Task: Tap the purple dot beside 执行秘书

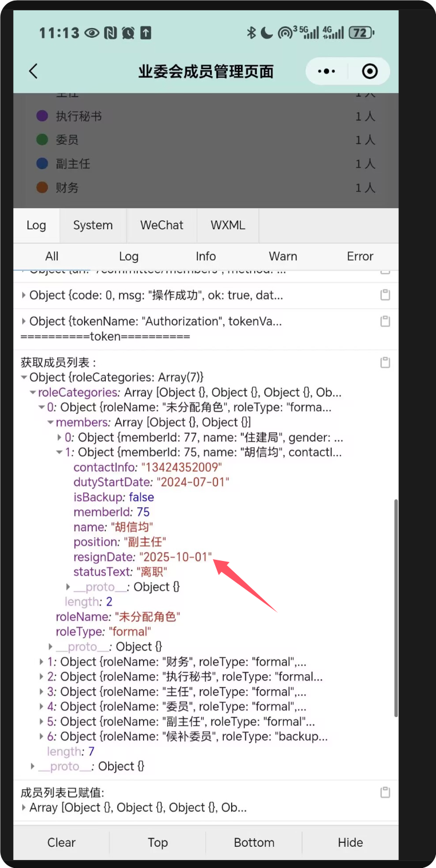Action: [42, 116]
